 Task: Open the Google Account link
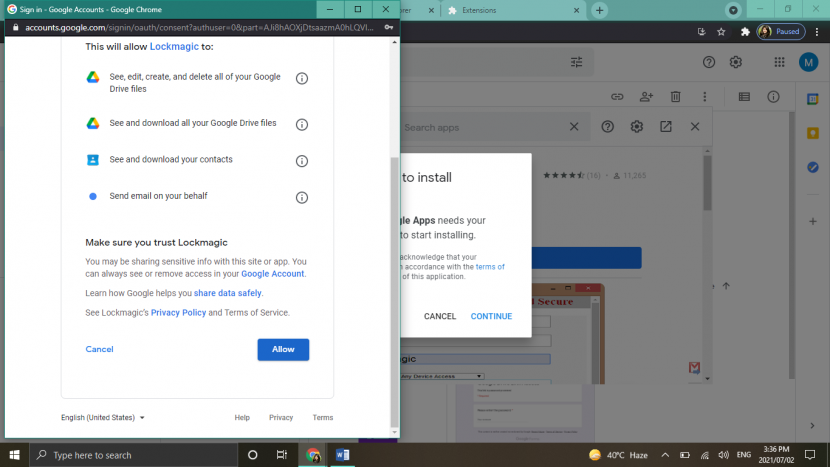[273, 274]
